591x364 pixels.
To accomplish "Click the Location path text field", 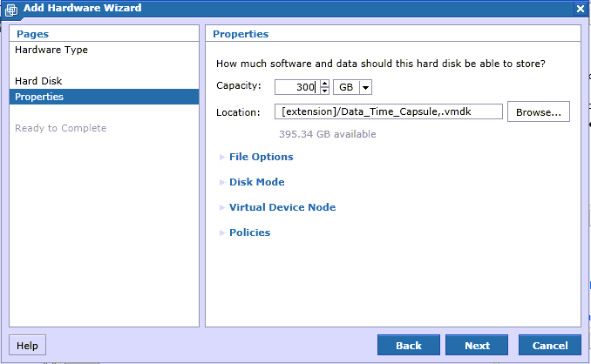I will point(389,111).
